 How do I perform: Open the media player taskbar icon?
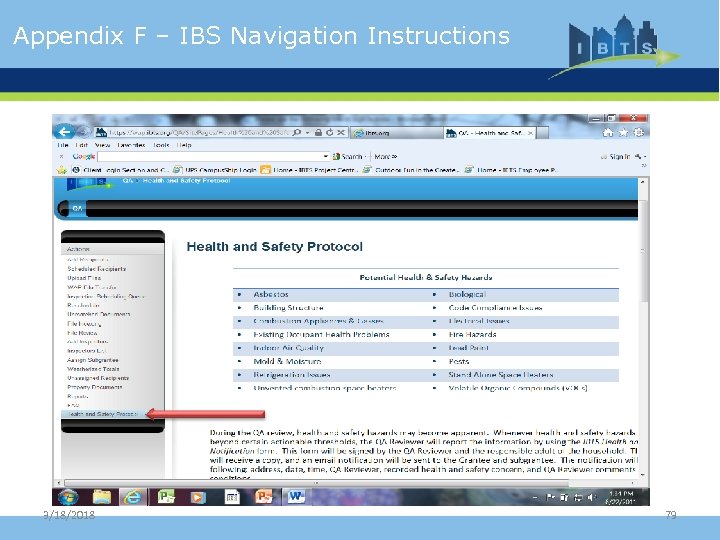pyautogui.click(x=198, y=497)
